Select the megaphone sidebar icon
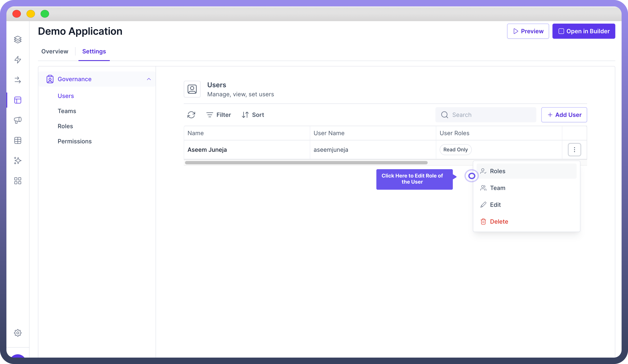 coord(18,120)
